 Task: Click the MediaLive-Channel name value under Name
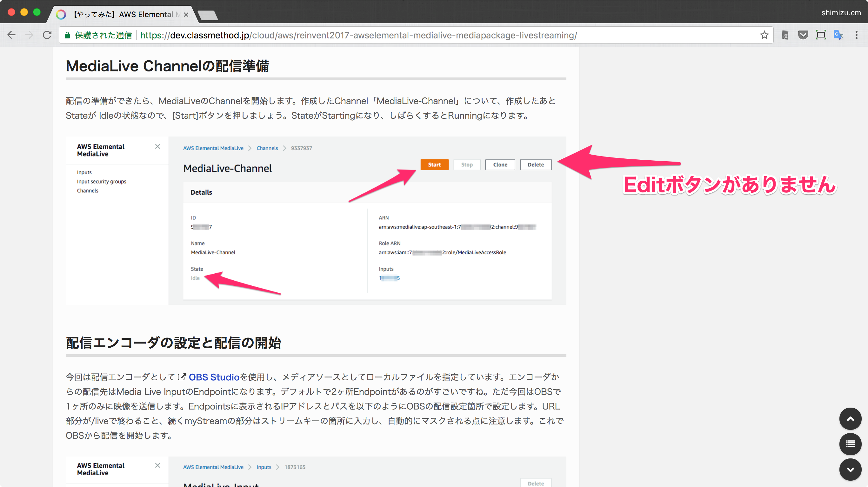point(213,252)
